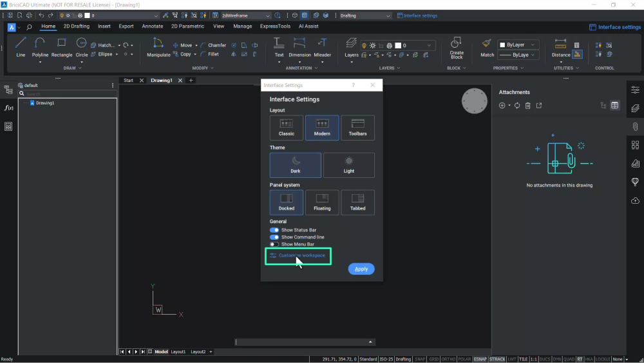644x363 pixels.
Task: Click the Move tool
Action: click(182, 45)
